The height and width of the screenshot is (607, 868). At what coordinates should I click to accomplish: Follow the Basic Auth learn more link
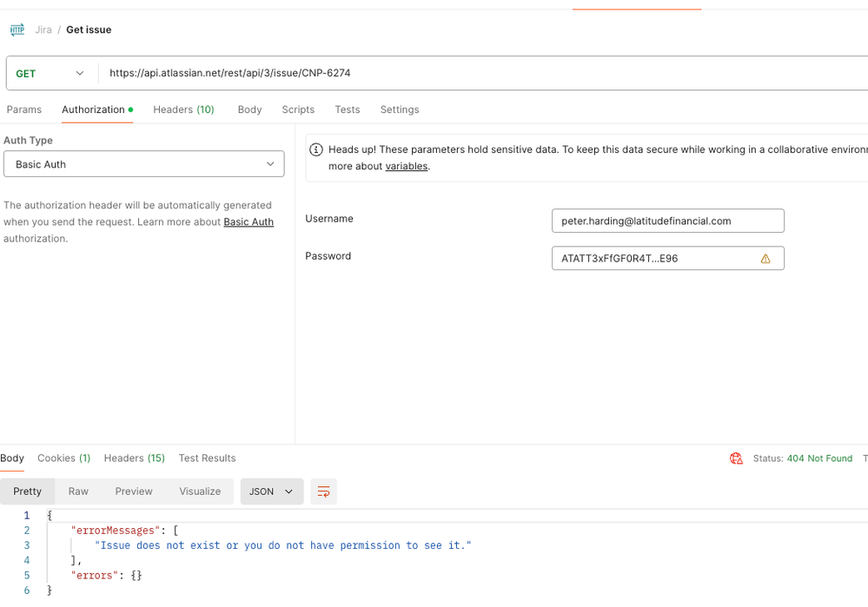coord(248,222)
